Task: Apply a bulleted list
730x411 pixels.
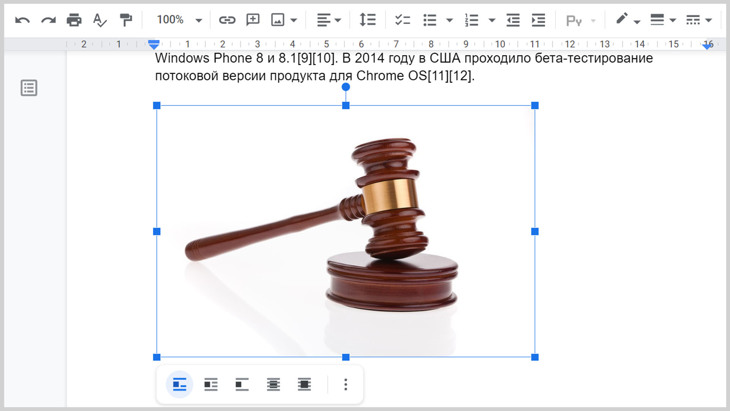Action: tap(430, 20)
